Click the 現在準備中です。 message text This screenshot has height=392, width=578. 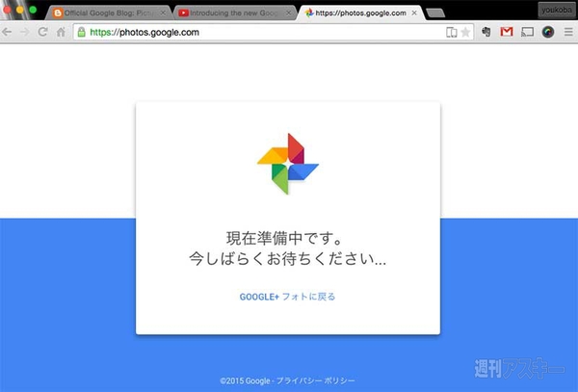[284, 238]
